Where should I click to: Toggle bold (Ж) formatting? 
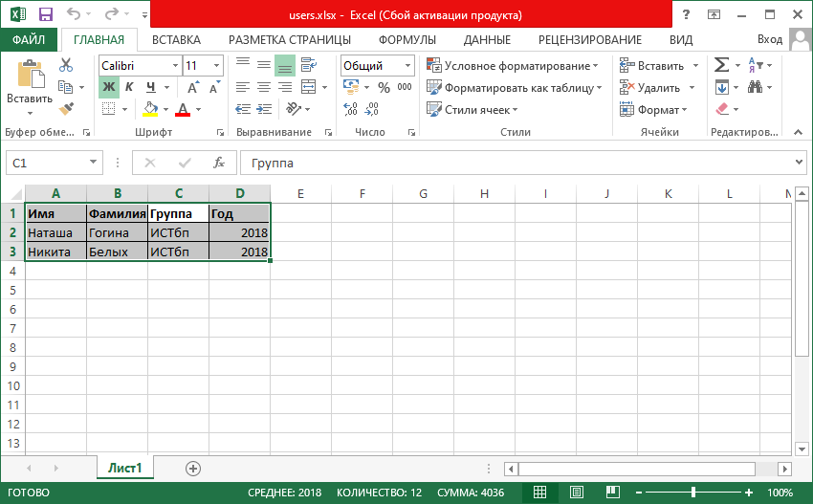pyautogui.click(x=108, y=87)
